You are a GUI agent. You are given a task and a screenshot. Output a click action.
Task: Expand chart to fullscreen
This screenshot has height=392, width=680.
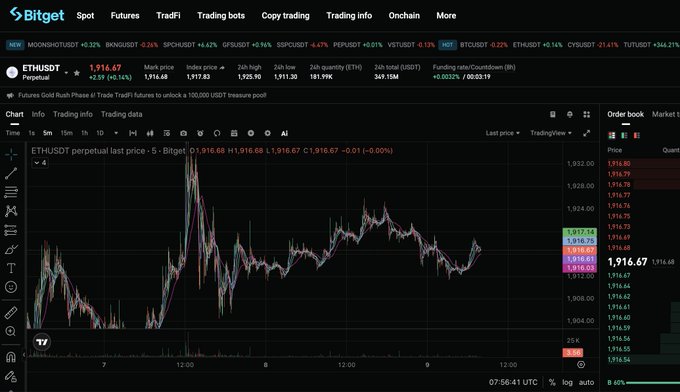586,133
